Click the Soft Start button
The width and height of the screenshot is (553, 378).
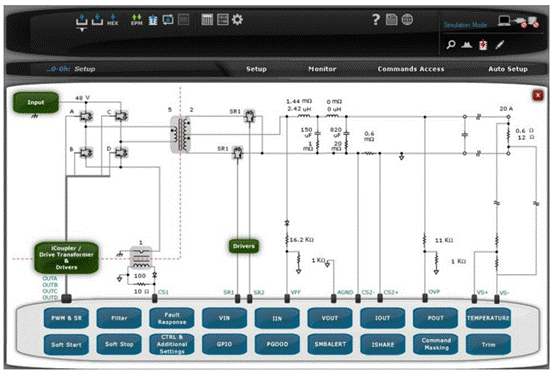click(66, 345)
